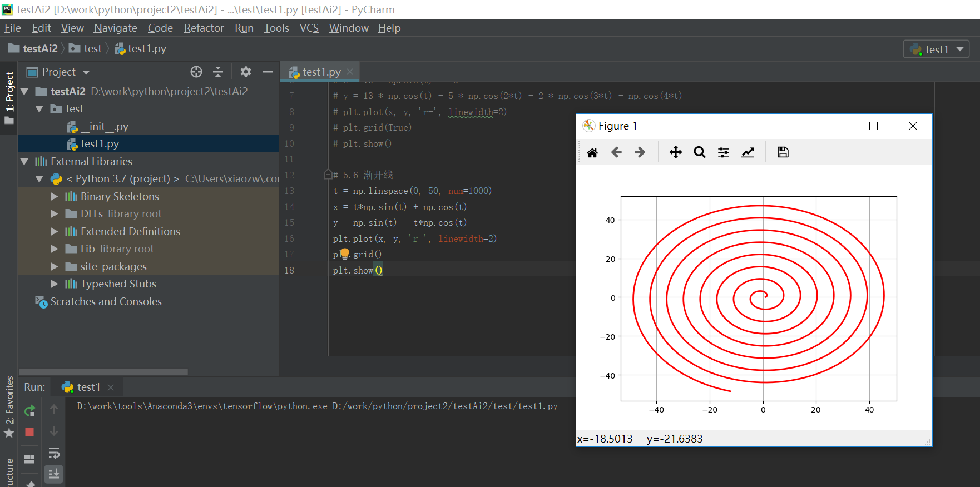
Task: Rerun test1 with green rerun icon
Action: tap(30, 411)
